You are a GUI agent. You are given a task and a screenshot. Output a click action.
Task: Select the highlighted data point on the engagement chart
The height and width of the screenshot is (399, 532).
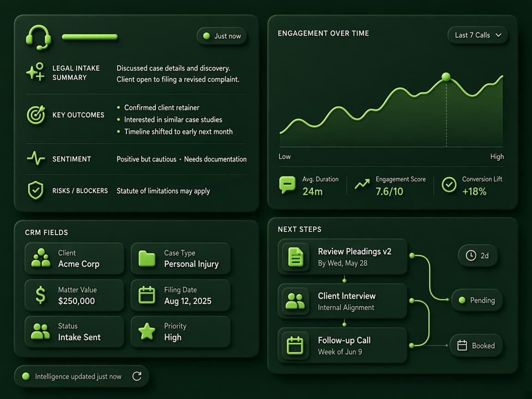tap(446, 77)
